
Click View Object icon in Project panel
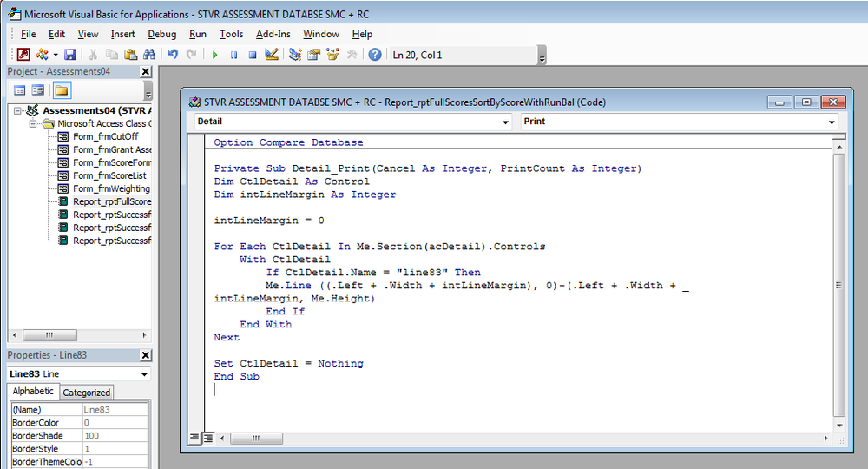click(37, 90)
